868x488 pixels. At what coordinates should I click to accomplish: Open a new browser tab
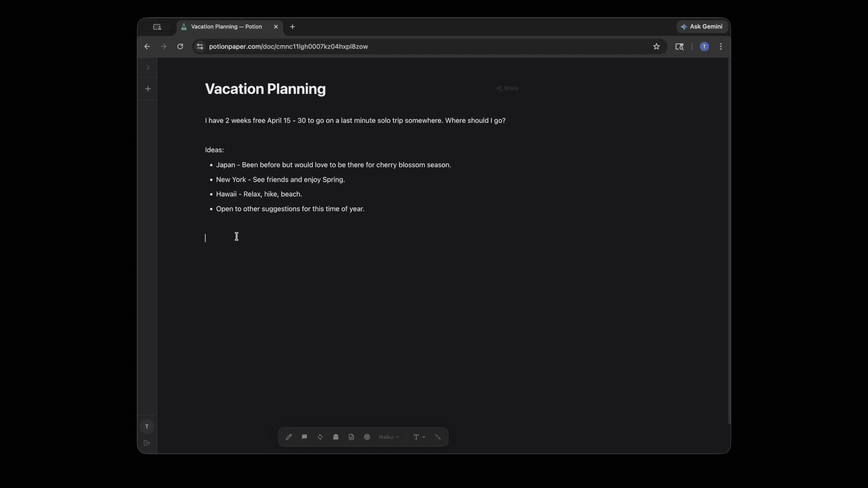292,27
